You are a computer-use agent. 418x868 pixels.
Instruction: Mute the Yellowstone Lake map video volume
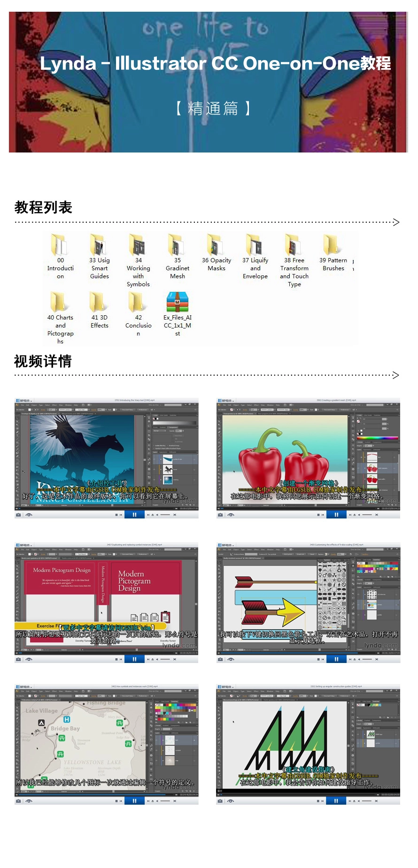[x=157, y=801]
